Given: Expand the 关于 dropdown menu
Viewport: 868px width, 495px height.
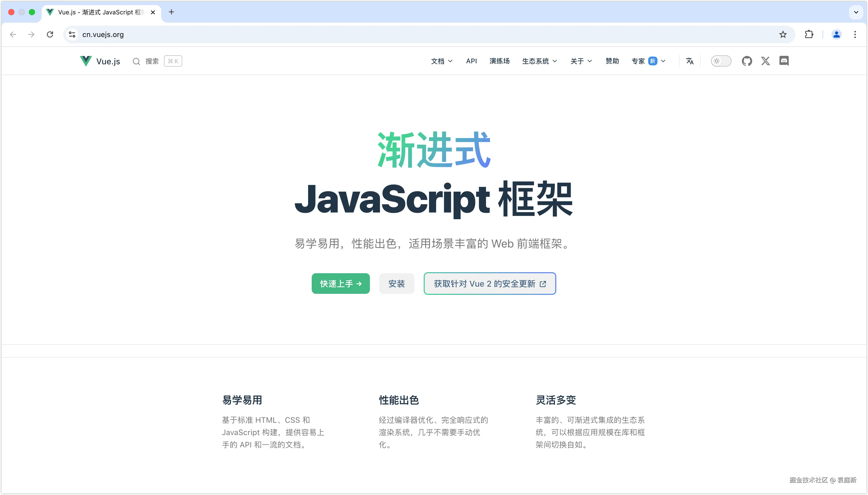Looking at the screenshot, I should [581, 61].
